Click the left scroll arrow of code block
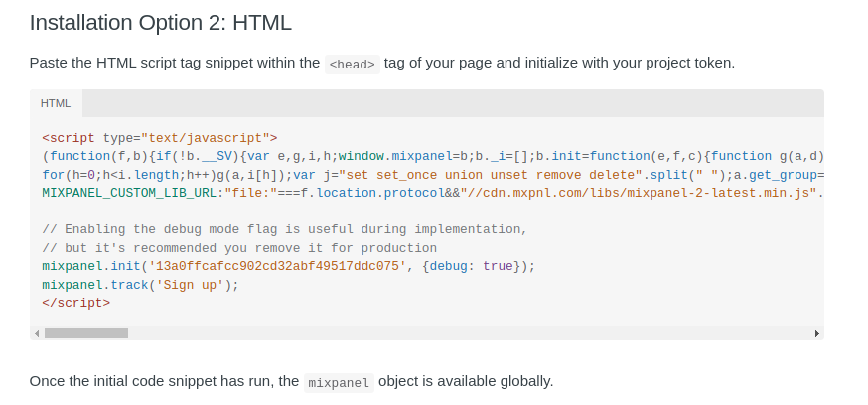 (x=37, y=333)
